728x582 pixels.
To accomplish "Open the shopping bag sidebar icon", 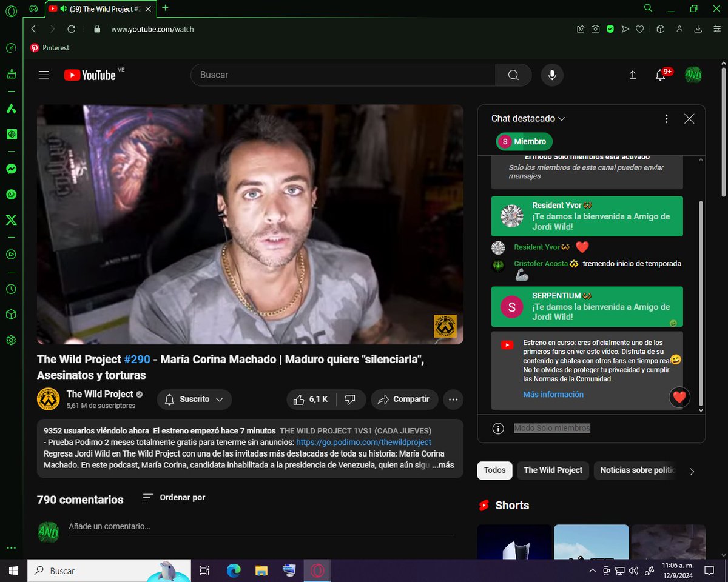I will coord(11,74).
